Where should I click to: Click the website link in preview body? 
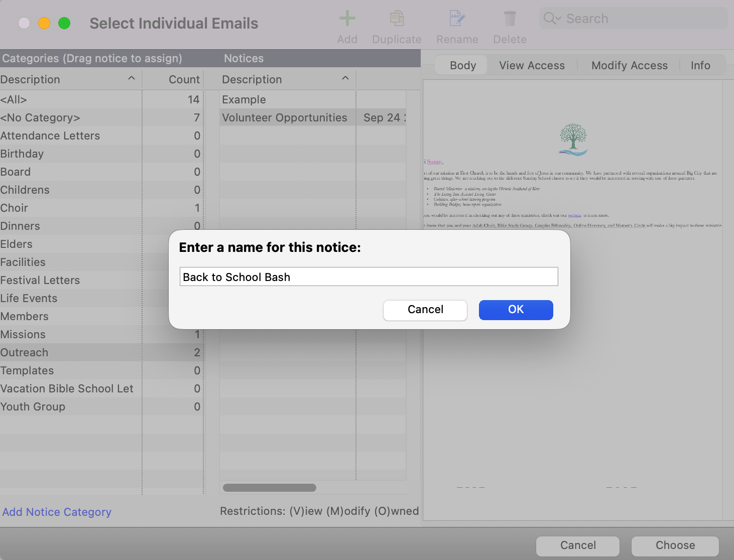574,215
